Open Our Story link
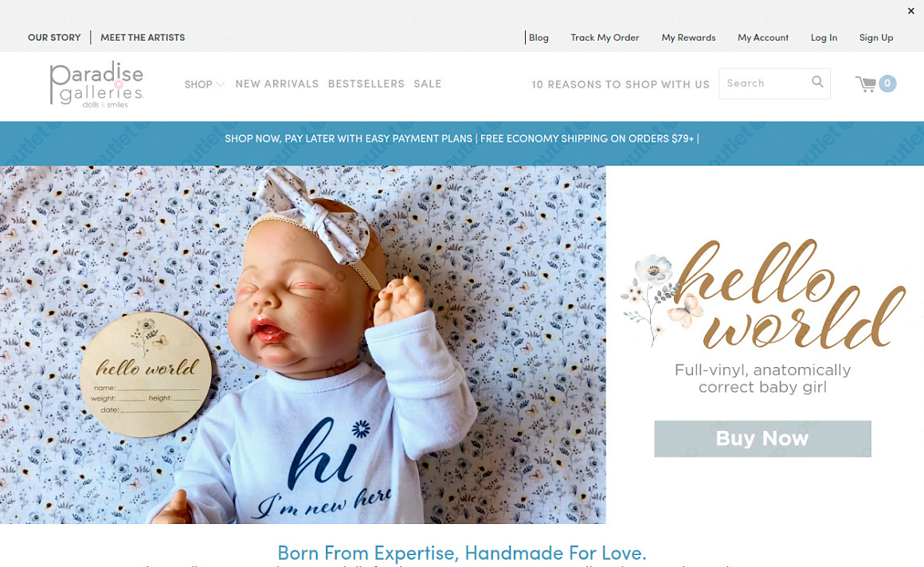The height and width of the screenshot is (567, 924). (x=54, y=37)
